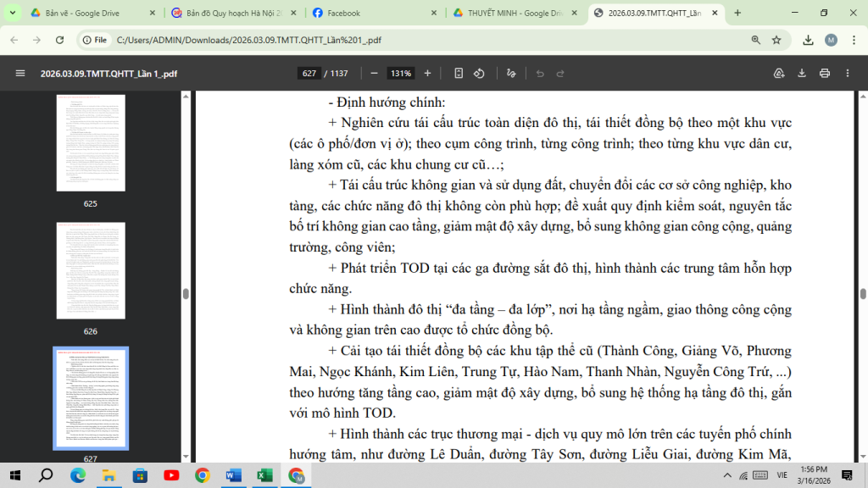
Task: Download the PDF file
Action: 802,73
